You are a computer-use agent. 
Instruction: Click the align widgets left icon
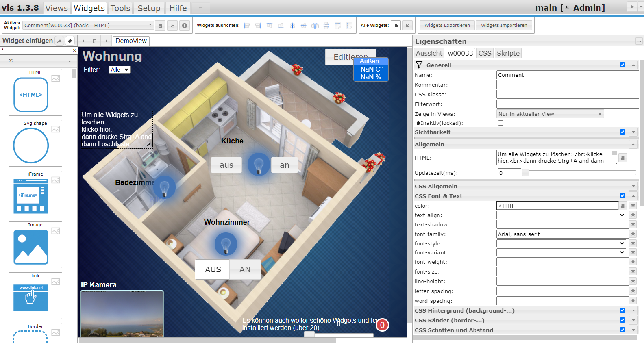click(247, 26)
